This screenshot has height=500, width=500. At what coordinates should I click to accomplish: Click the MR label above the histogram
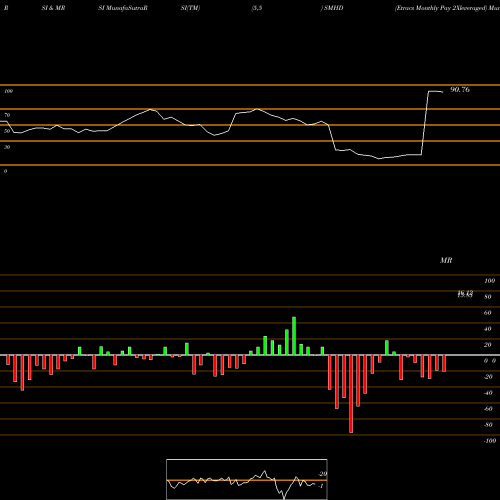click(446, 260)
